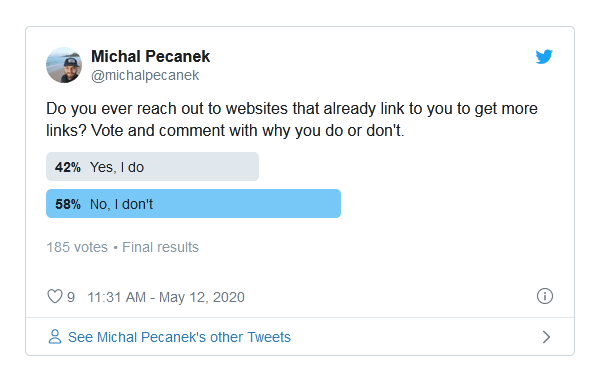Select the 'Yes, I do' poll bar

(x=153, y=167)
